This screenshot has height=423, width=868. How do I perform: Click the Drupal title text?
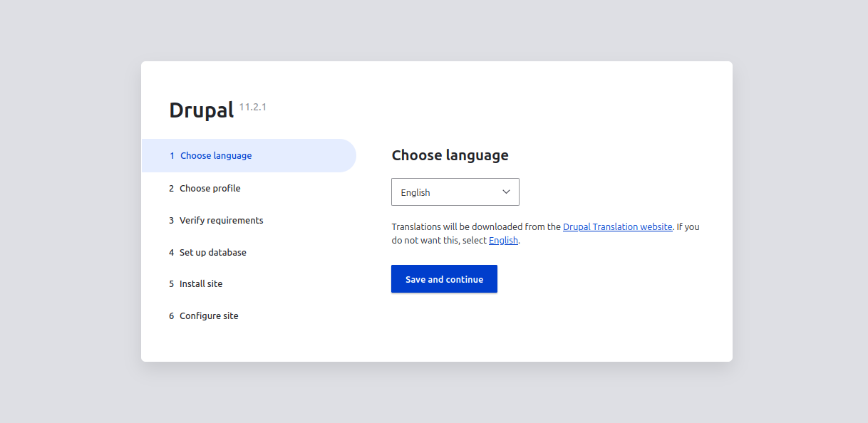click(202, 110)
